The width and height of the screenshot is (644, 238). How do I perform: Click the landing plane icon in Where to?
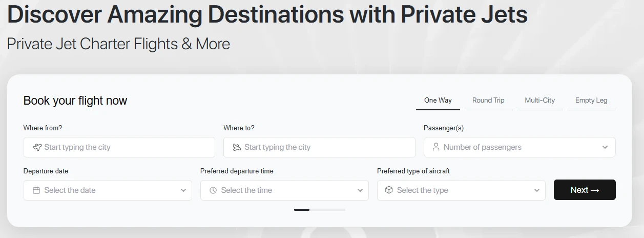(237, 147)
